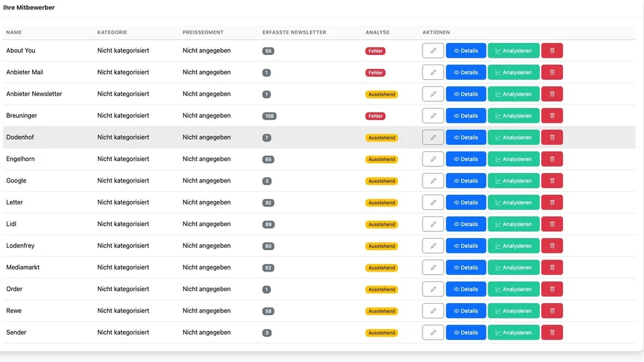Click the trash icon for Google

pyautogui.click(x=551, y=181)
